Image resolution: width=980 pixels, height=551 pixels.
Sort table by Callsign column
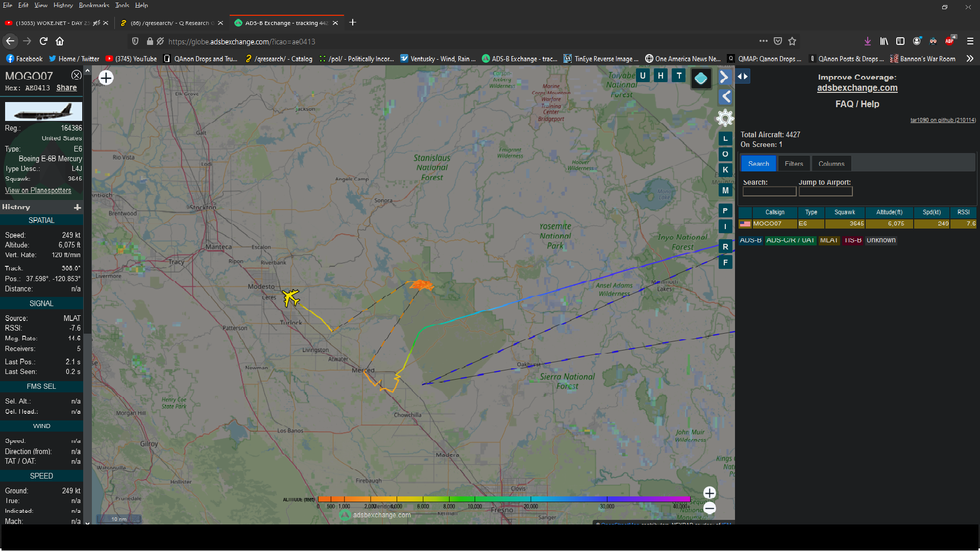coord(775,212)
